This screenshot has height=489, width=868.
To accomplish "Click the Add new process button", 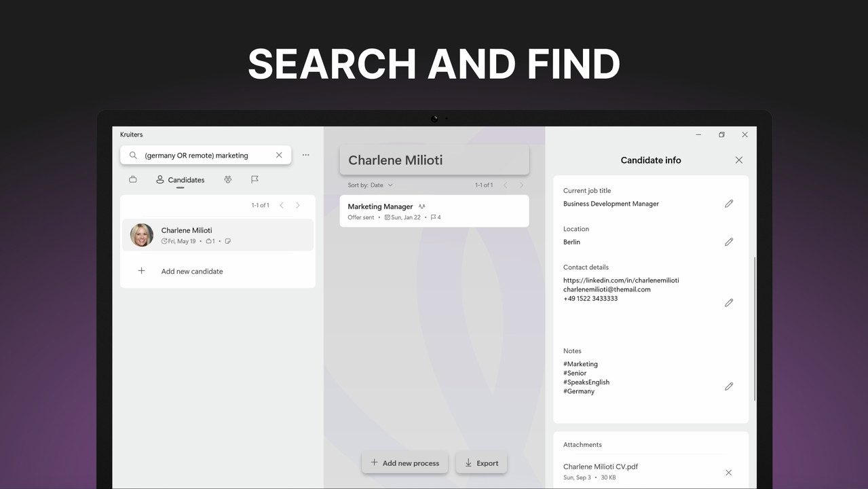I will 405,463.
